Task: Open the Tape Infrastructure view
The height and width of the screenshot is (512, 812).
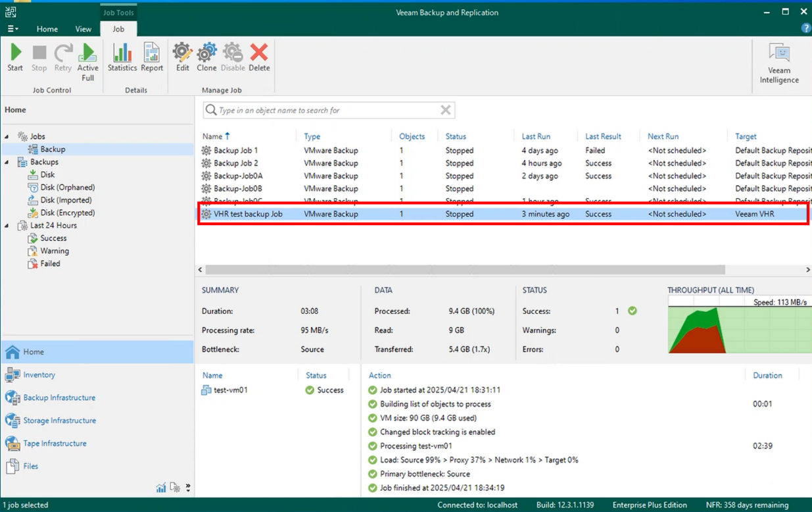Action: coord(97,444)
